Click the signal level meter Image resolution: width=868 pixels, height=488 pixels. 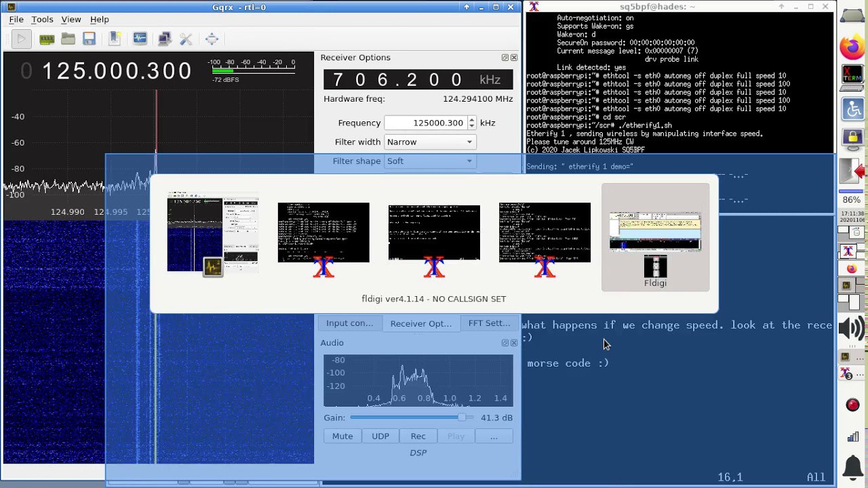click(x=252, y=70)
